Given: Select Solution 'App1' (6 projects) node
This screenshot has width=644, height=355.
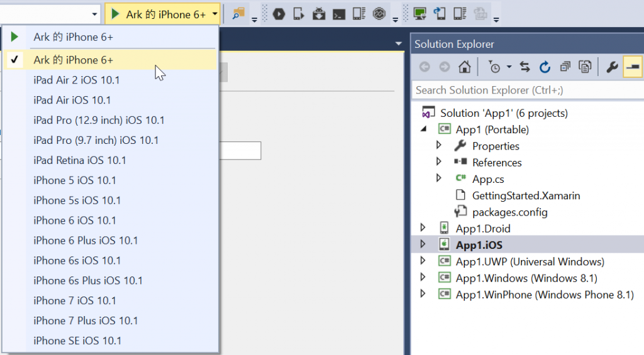Looking at the screenshot, I should click(x=504, y=113).
